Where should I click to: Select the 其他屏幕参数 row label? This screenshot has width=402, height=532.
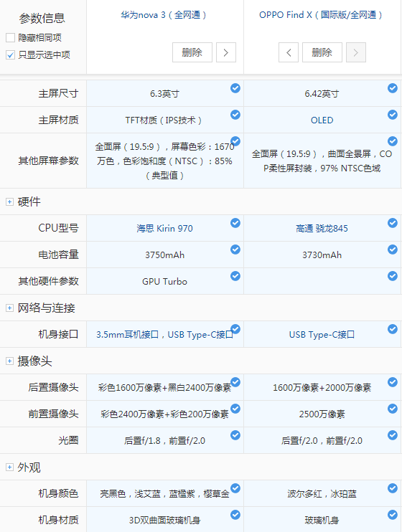[49, 161]
